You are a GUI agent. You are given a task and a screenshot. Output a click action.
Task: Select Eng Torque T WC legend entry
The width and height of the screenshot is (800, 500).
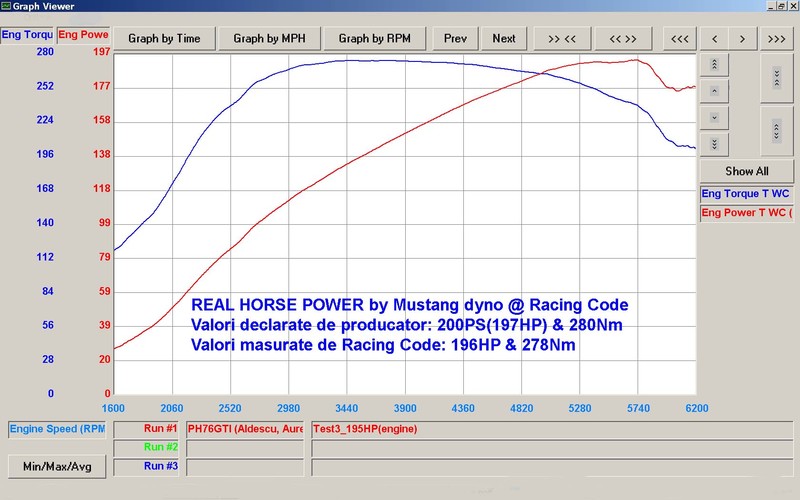coord(746,194)
